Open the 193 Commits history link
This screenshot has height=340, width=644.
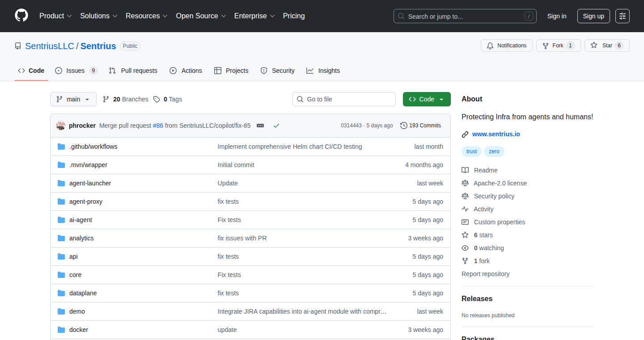421,126
